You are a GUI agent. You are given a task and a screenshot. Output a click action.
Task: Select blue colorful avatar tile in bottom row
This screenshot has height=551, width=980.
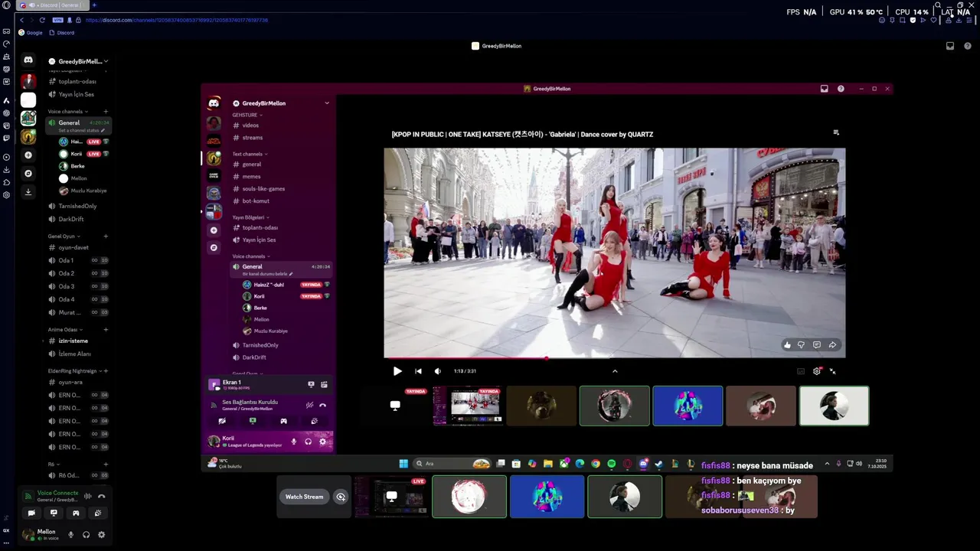[547, 497]
